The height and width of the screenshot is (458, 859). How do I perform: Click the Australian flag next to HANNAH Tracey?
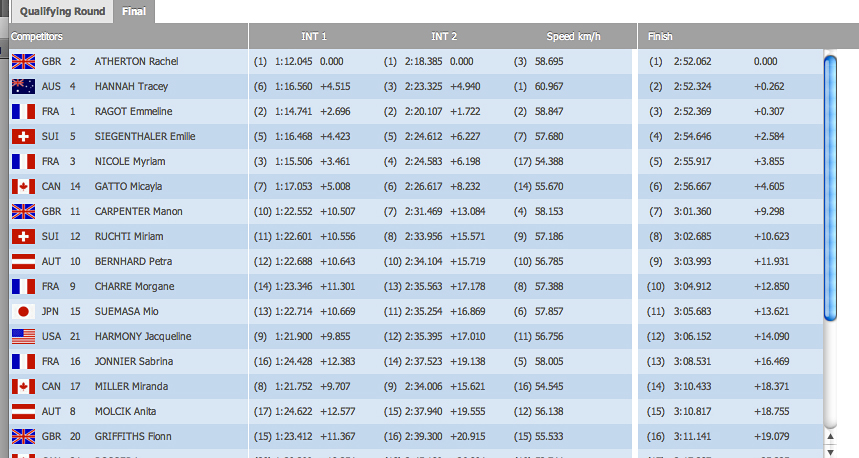[22, 86]
